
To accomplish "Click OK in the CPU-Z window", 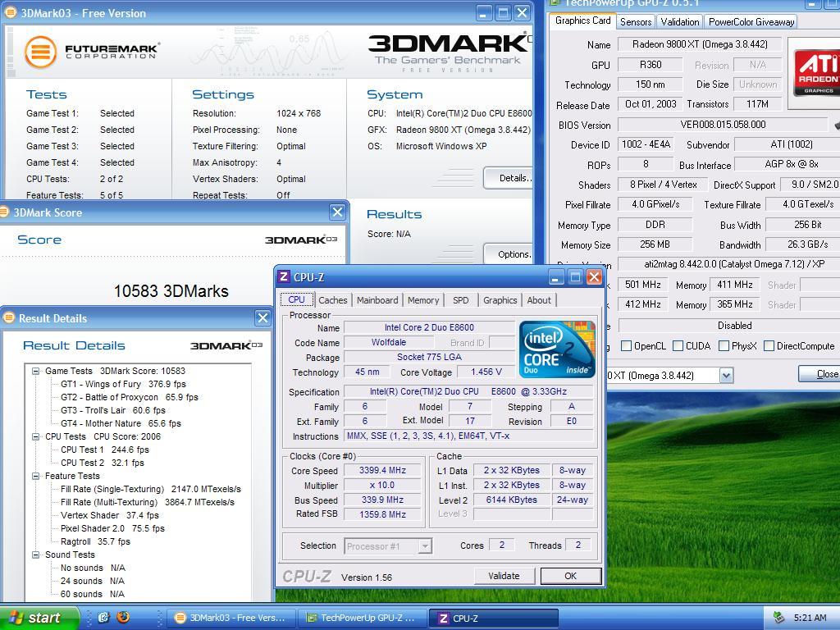I will click(571, 576).
